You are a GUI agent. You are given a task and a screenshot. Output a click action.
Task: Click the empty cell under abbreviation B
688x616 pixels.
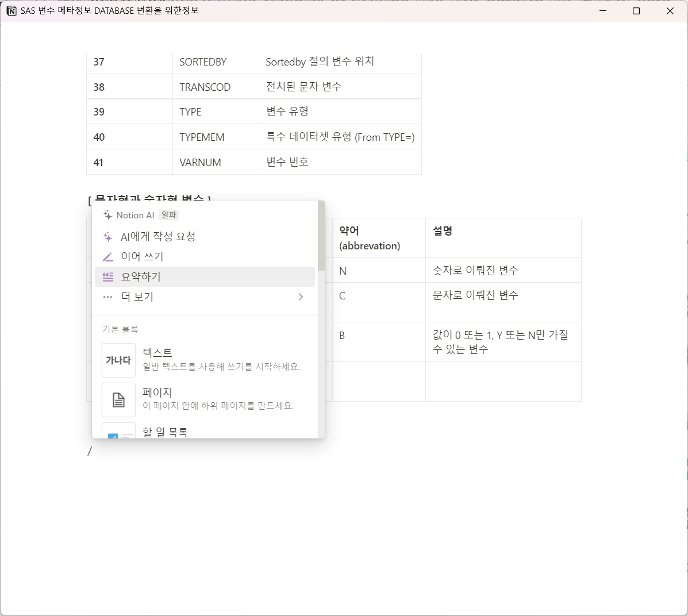pos(379,382)
